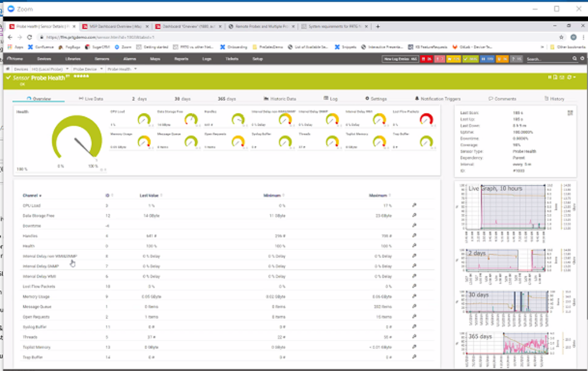The width and height of the screenshot is (588, 371).
Task: Click the search magnifier icon in PRTG header
Action: pyautogui.click(x=574, y=58)
